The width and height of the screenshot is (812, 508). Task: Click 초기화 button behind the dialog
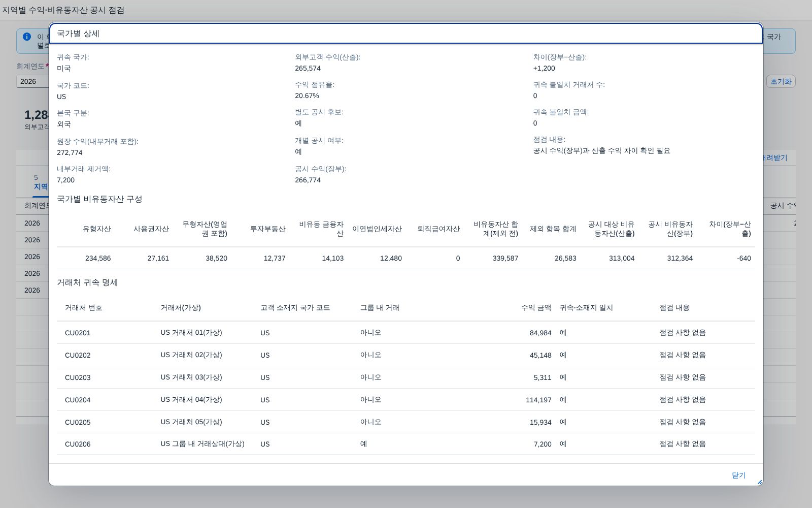(781, 81)
